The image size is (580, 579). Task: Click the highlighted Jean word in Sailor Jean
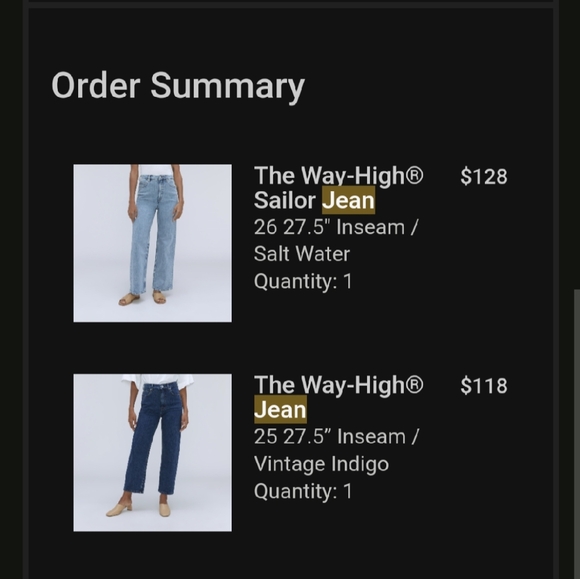tap(348, 201)
